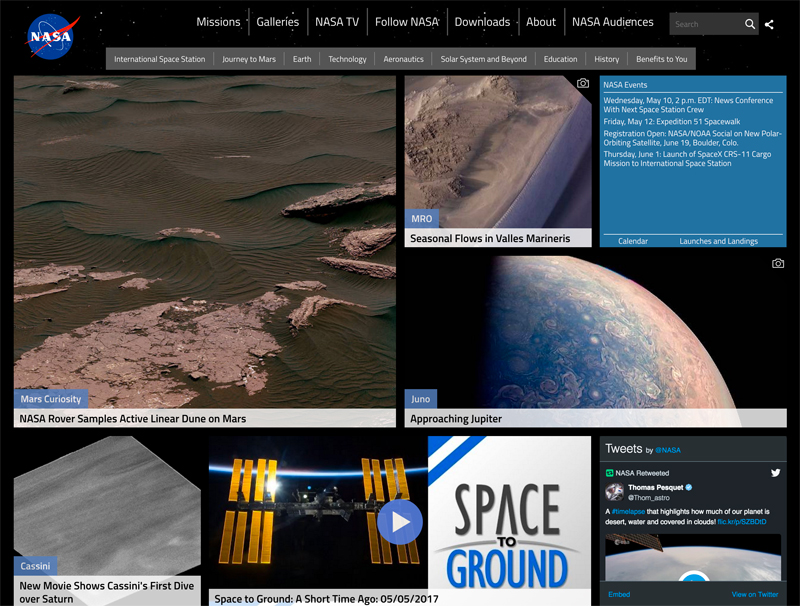Select the Technology topic
800x606 pixels.
(x=347, y=59)
